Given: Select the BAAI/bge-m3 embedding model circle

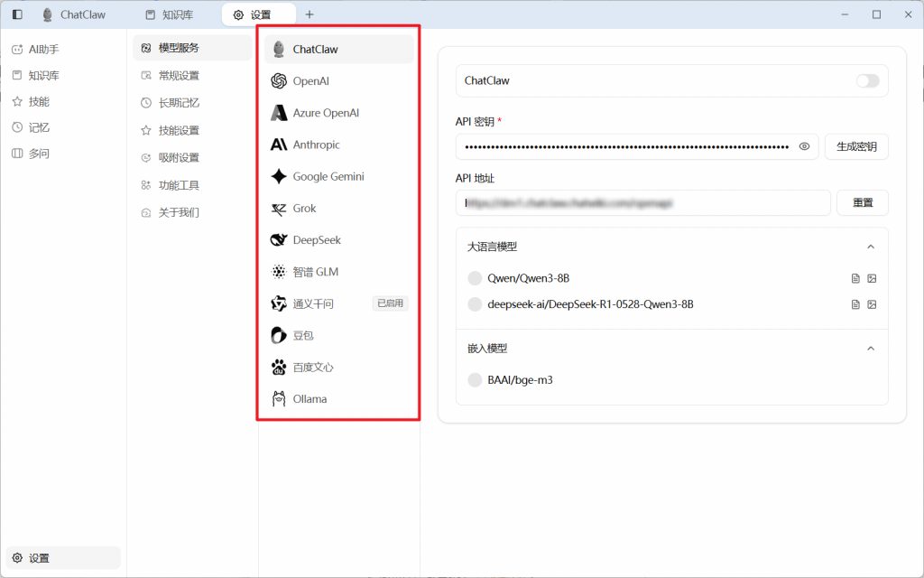Looking at the screenshot, I should (475, 380).
